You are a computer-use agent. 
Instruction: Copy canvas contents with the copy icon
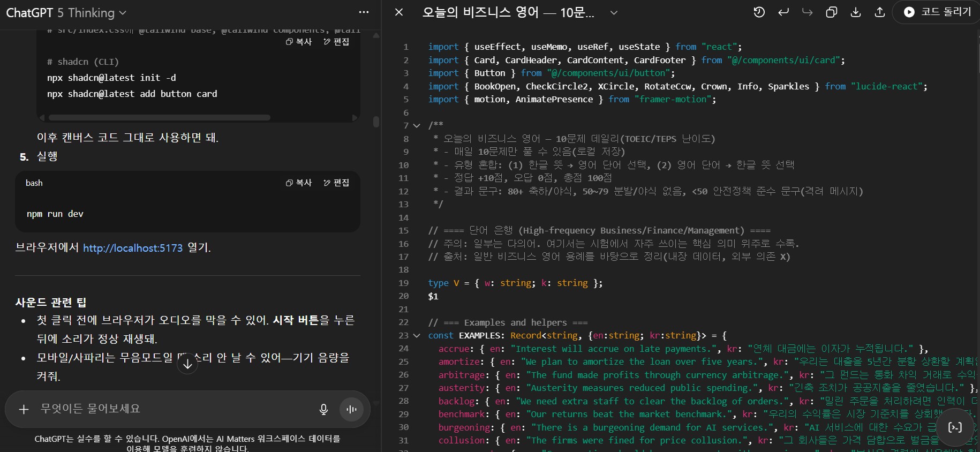[831, 12]
